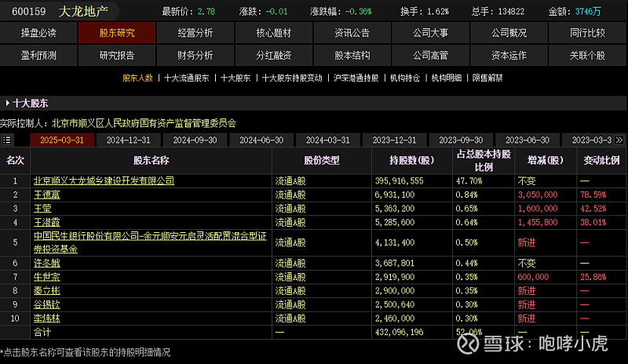Open the rank 3 shareholder name link
628x364 pixels.
click(x=42, y=209)
